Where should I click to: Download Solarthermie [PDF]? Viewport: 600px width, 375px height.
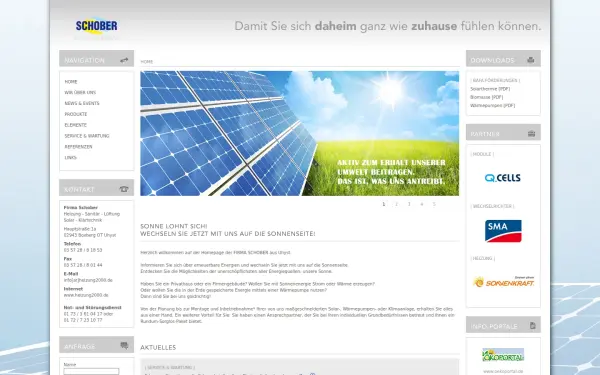click(x=490, y=89)
